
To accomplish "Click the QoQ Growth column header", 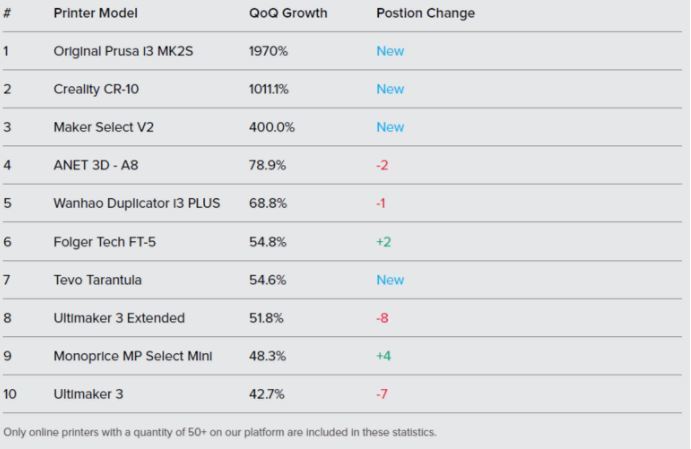I will click(288, 13).
